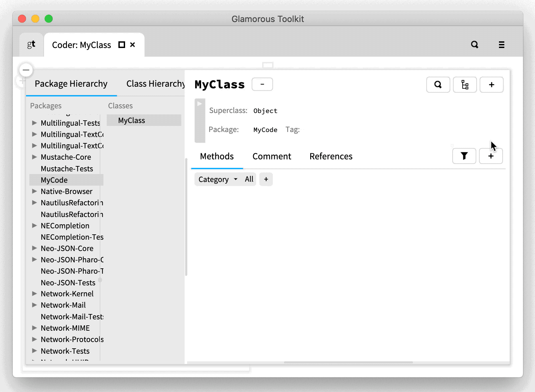This screenshot has height=392, width=535.
Task: Open the References tab
Action: (x=331, y=156)
